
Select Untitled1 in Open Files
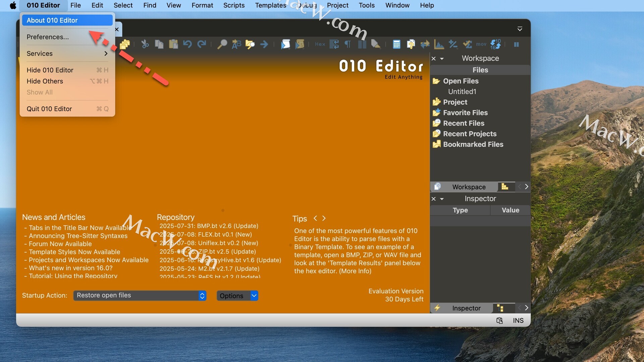pyautogui.click(x=462, y=92)
